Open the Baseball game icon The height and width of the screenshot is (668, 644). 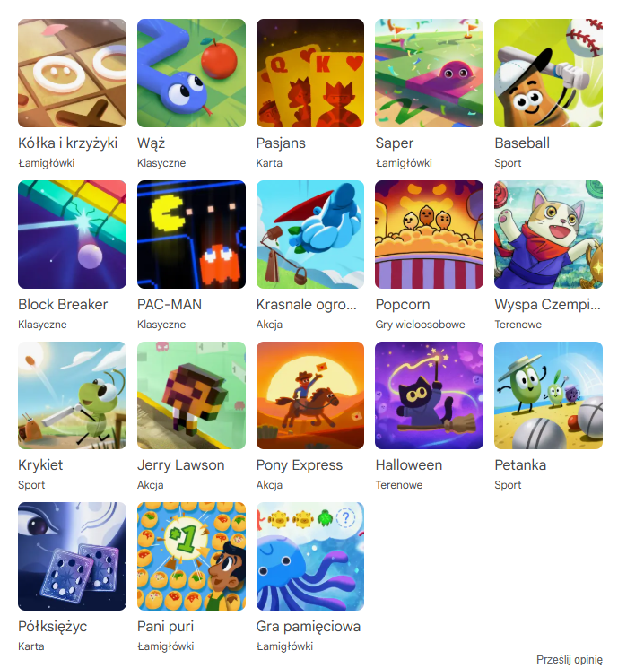coord(549,73)
